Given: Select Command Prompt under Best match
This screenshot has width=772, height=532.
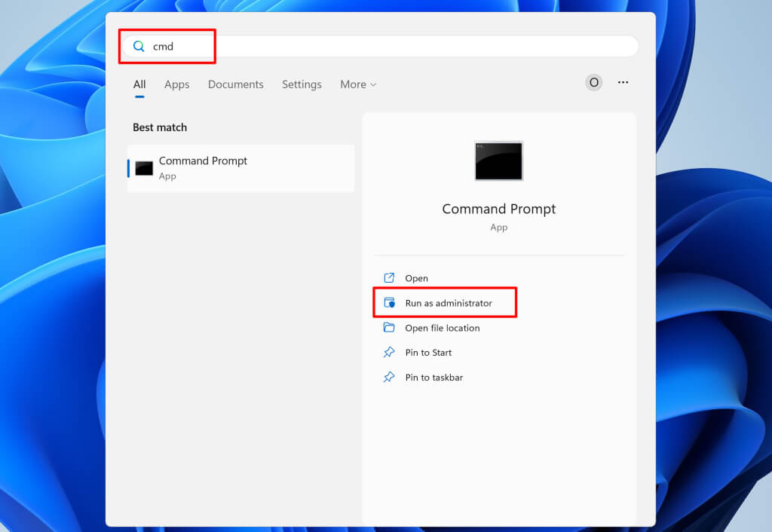Looking at the screenshot, I should (240, 168).
